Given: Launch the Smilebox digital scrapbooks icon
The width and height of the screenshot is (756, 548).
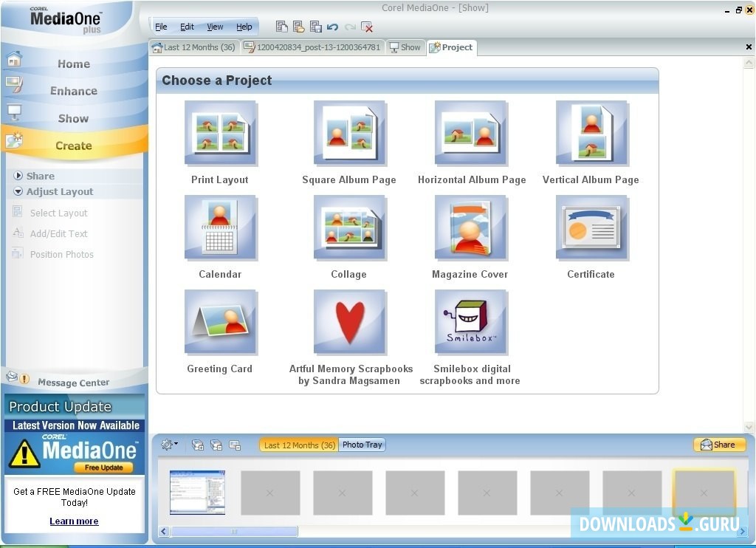Looking at the screenshot, I should click(x=471, y=322).
